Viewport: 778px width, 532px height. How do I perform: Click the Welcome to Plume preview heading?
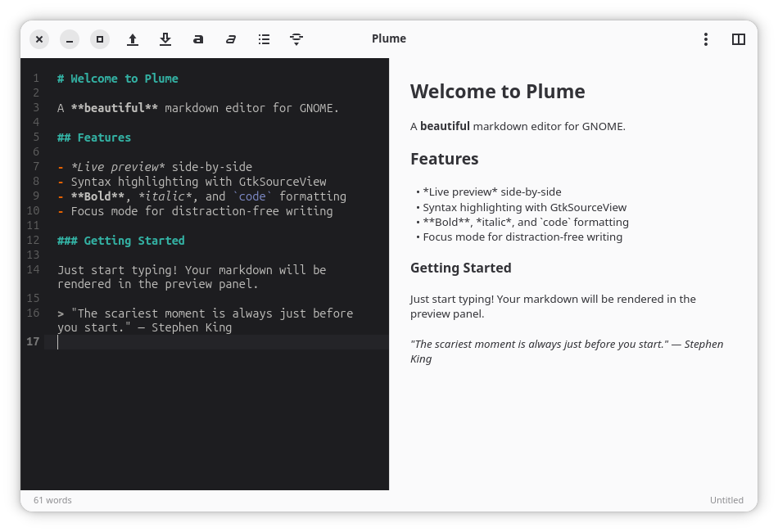tap(497, 92)
